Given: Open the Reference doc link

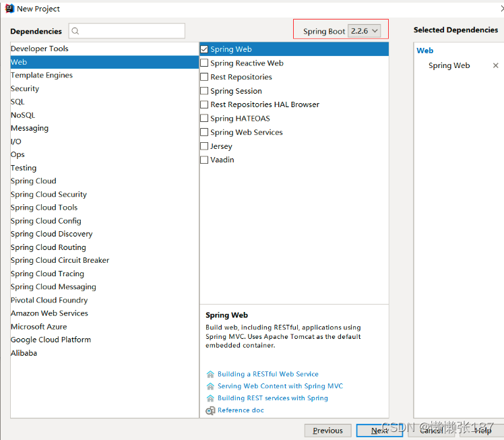Looking at the screenshot, I should (241, 410).
